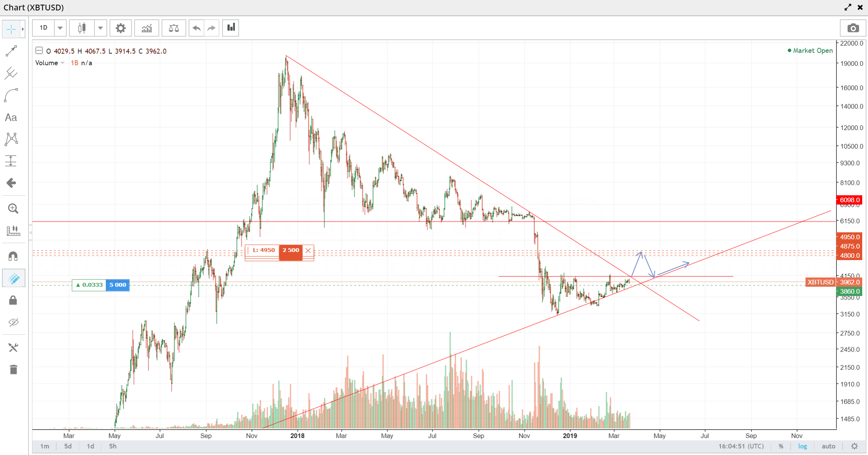Expand the candlestick chart style dropdown

coord(100,28)
